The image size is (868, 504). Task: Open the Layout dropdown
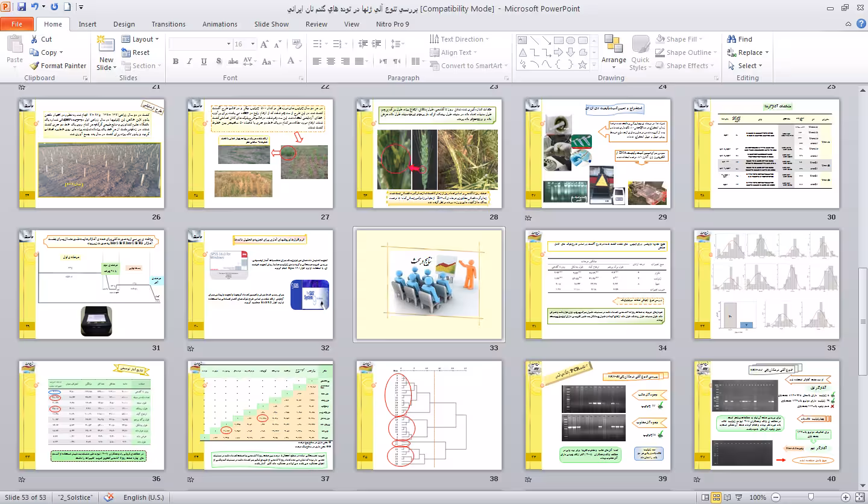(x=142, y=39)
